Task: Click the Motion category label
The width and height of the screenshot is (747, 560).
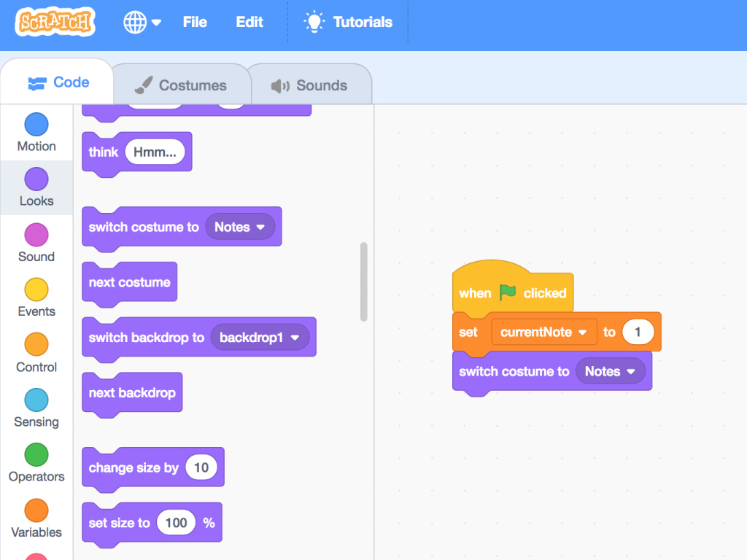Action: click(x=36, y=146)
